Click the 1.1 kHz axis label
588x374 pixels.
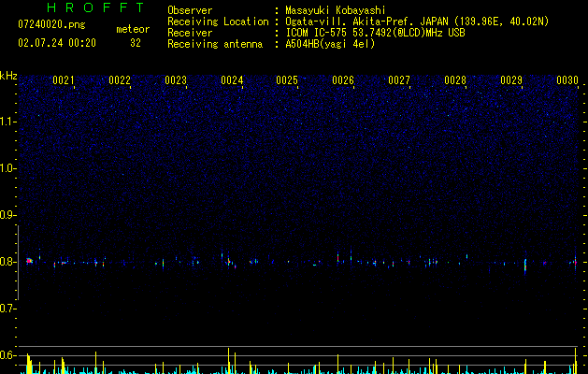7,122
